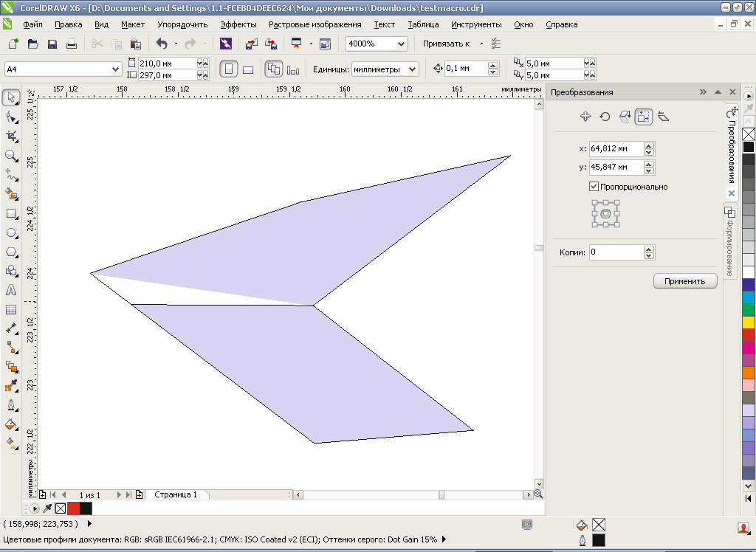This screenshot has width=756, height=552.
Task: Open the Правка menu
Action: [x=69, y=24]
